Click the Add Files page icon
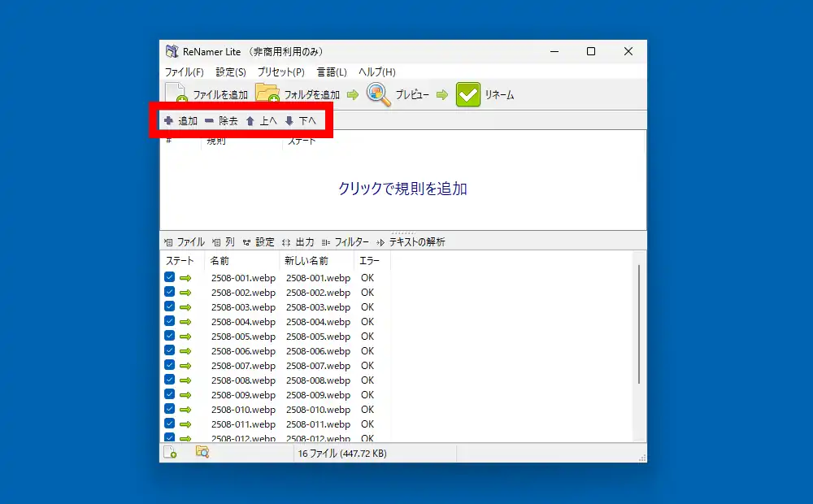Viewport: 813px width, 504px height. (176, 94)
